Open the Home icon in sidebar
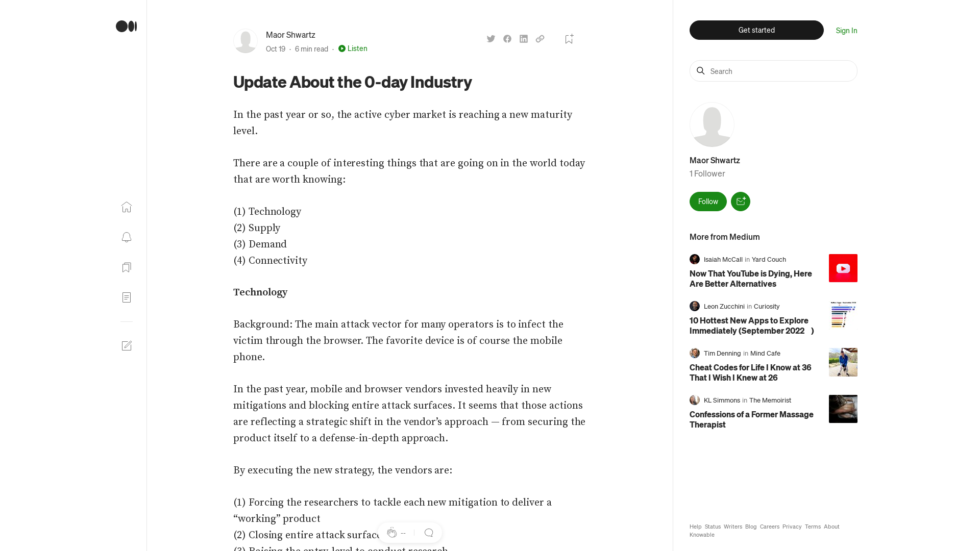980x551 pixels. (x=126, y=207)
